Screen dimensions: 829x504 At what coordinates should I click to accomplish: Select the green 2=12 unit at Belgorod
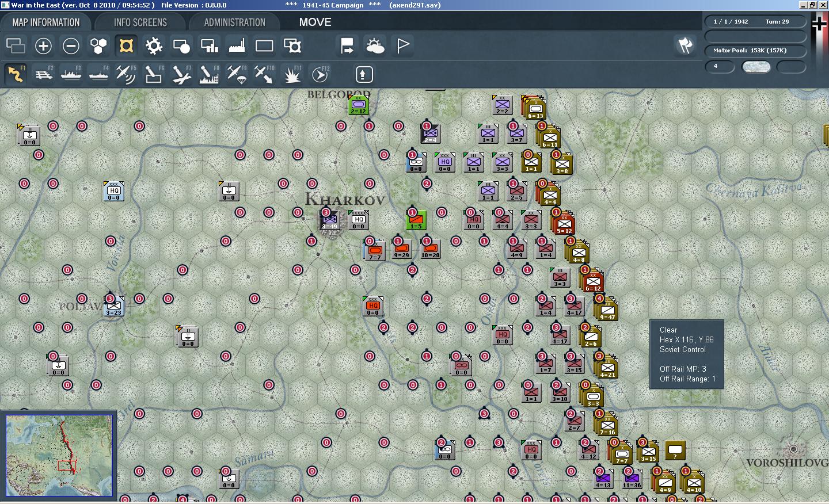click(x=358, y=105)
